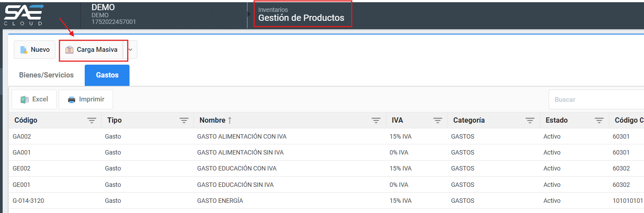Click the SAE Cloud logo
This screenshot has width=644, height=213.
(x=24, y=14)
